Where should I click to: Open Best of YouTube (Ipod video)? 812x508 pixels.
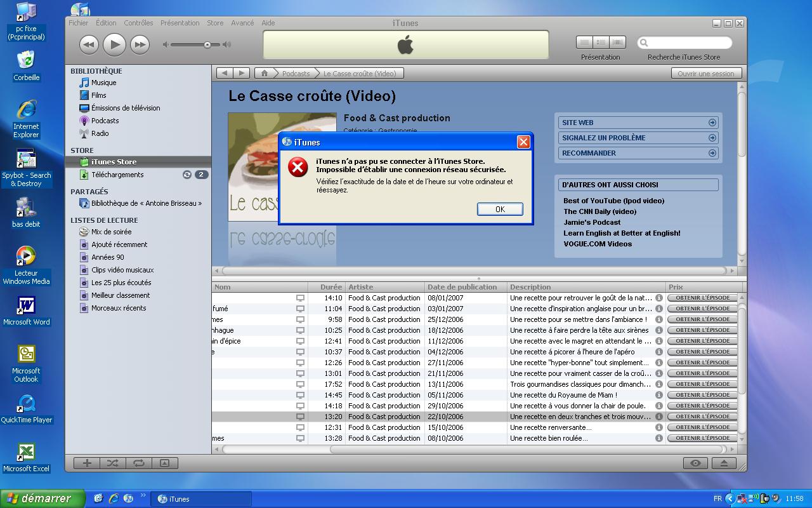(x=614, y=201)
